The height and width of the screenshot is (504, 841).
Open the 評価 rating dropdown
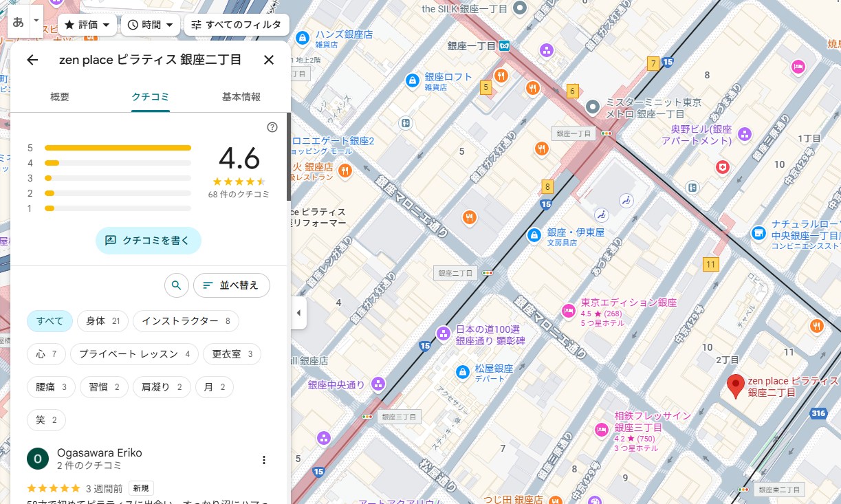[87, 25]
